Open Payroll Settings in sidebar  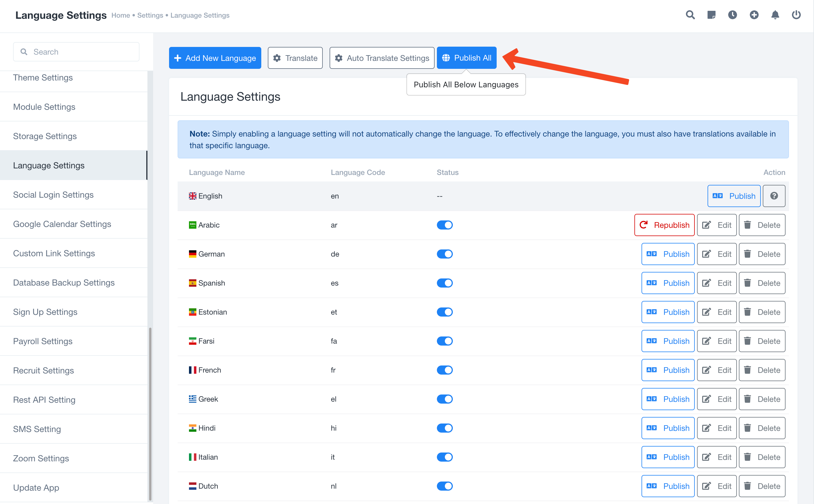click(43, 341)
